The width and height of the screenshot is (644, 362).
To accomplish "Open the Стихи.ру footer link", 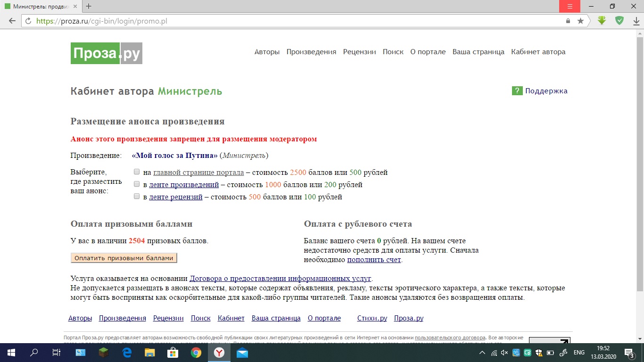I will click(x=372, y=318).
